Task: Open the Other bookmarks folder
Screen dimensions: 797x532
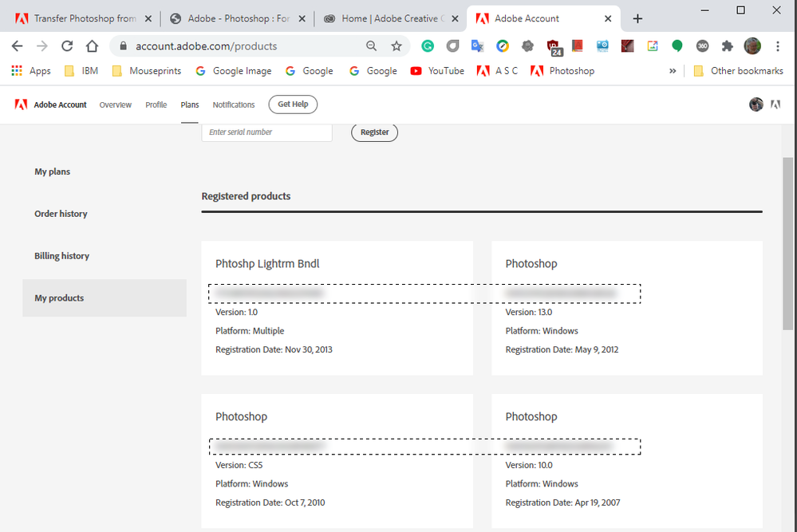Action: [739, 71]
